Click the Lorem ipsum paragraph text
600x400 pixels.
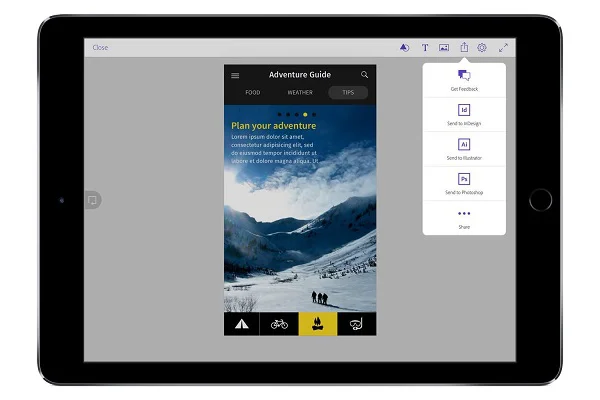[274, 149]
